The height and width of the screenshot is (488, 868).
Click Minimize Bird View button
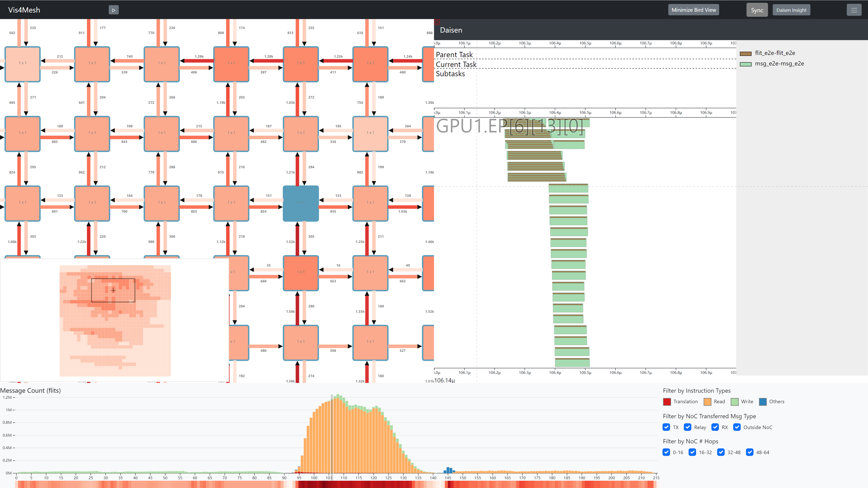(x=693, y=10)
